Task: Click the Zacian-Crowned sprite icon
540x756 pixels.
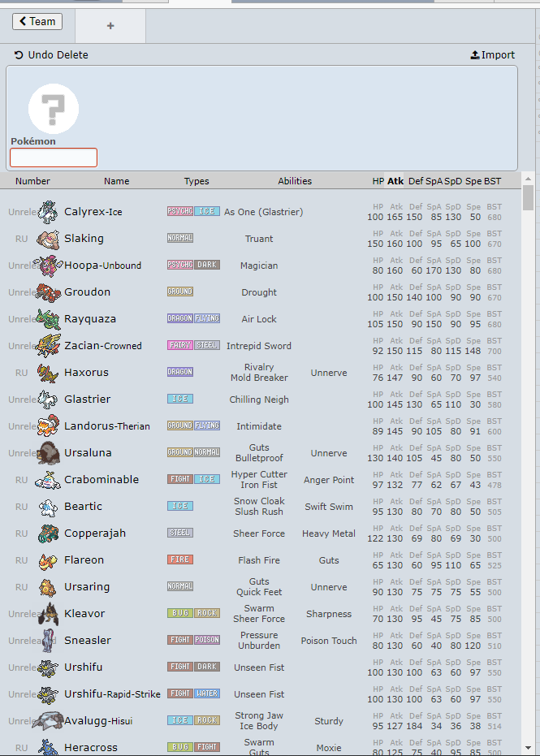Action: pyautogui.click(x=48, y=346)
